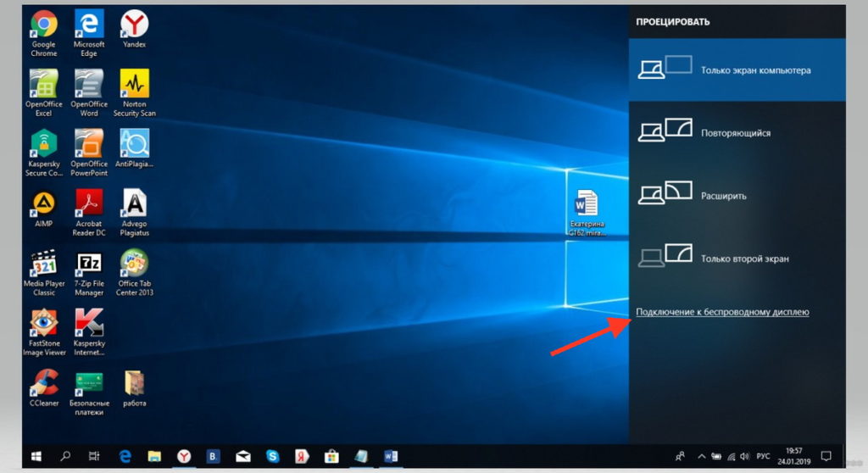Open the Yandex browser desktop shortcut
Screen dimensions: 868x473
coord(134,25)
